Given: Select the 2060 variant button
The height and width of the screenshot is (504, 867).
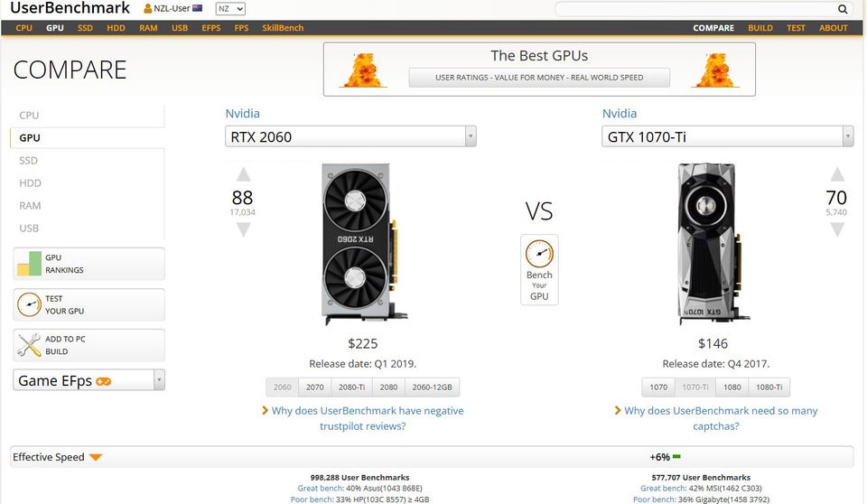Looking at the screenshot, I should [282, 387].
